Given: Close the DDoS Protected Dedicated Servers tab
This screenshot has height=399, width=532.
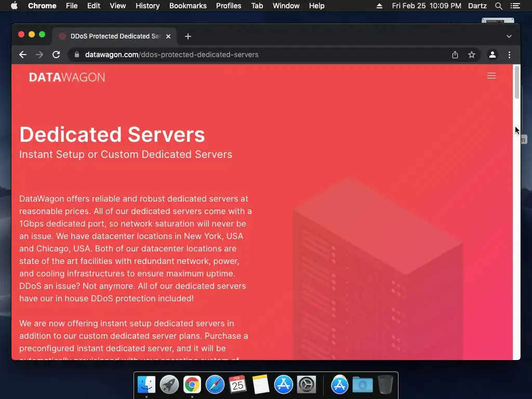Looking at the screenshot, I should point(168,36).
